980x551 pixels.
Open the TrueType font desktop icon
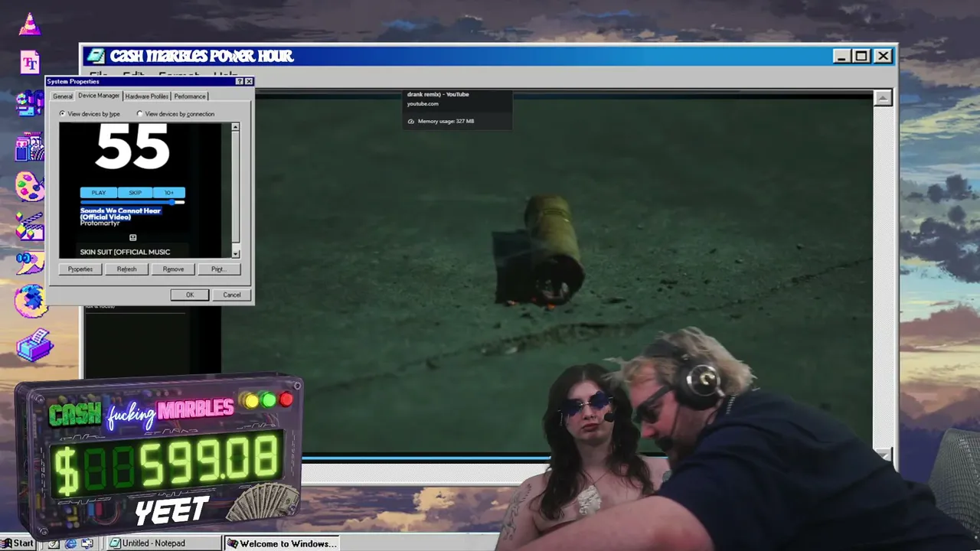pos(30,62)
